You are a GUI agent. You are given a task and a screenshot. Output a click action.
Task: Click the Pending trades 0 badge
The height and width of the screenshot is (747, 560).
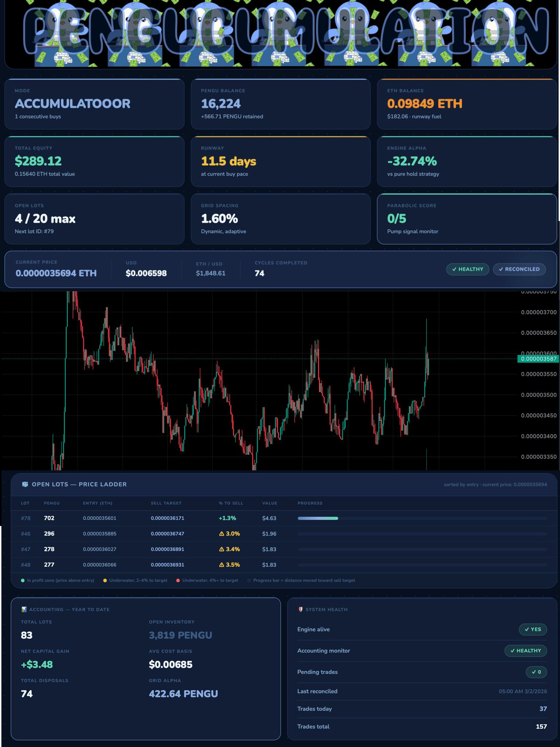(x=536, y=672)
